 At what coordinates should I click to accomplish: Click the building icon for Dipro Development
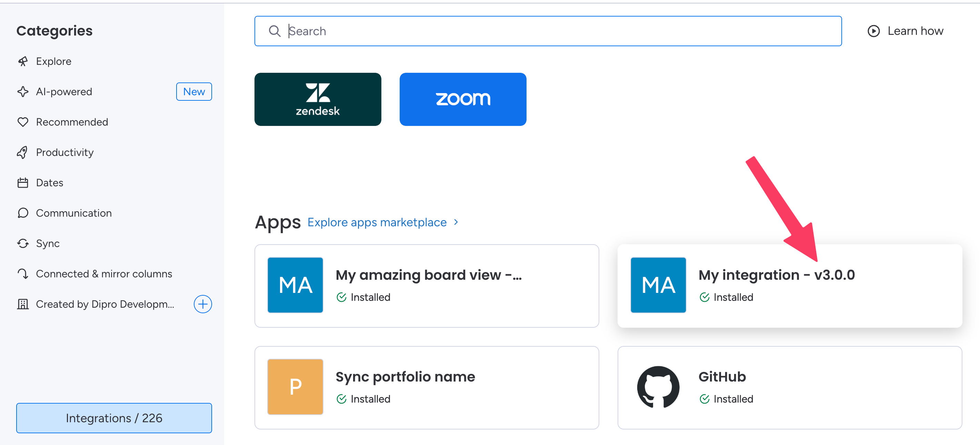23,304
